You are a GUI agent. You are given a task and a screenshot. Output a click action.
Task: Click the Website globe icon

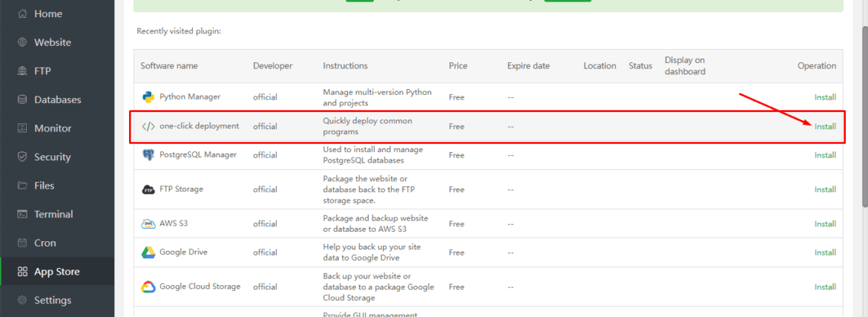click(x=22, y=42)
